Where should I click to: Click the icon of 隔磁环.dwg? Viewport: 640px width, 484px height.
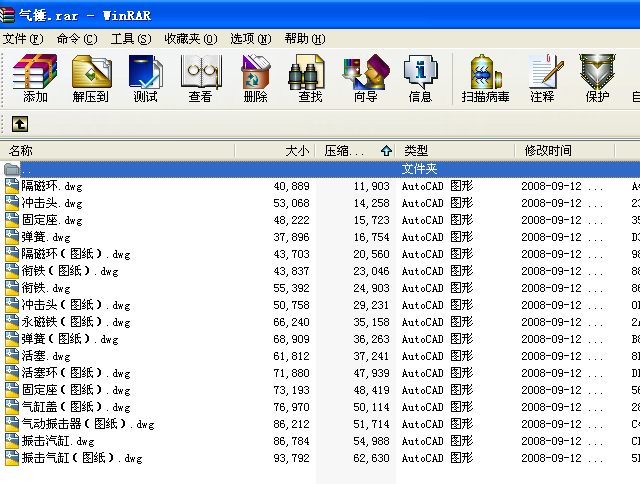(x=12, y=186)
